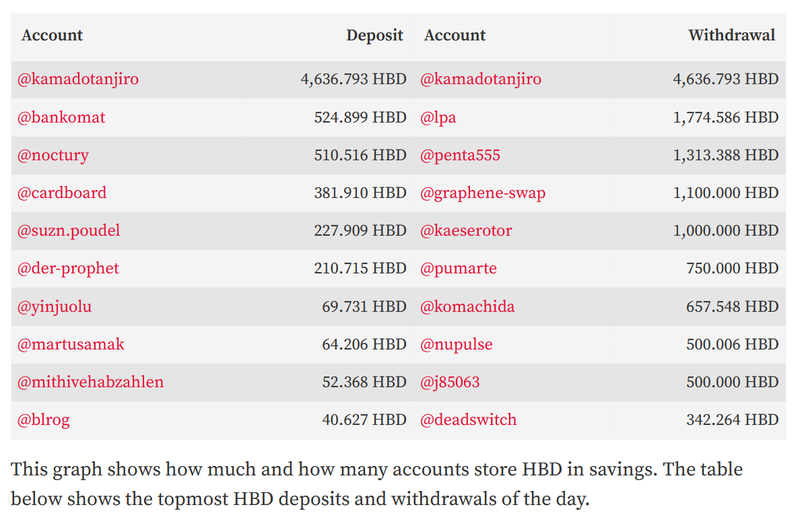Open @kamadotanjiro in the Withdrawal list
The width and height of the screenshot is (800, 532).
(481, 79)
